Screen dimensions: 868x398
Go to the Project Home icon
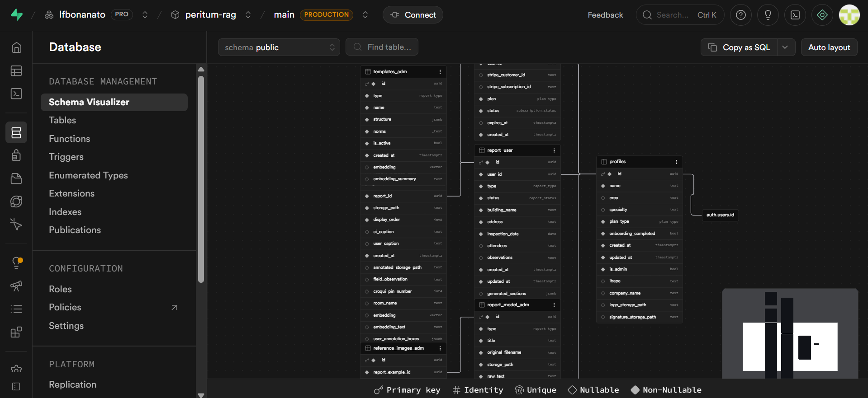point(16,47)
